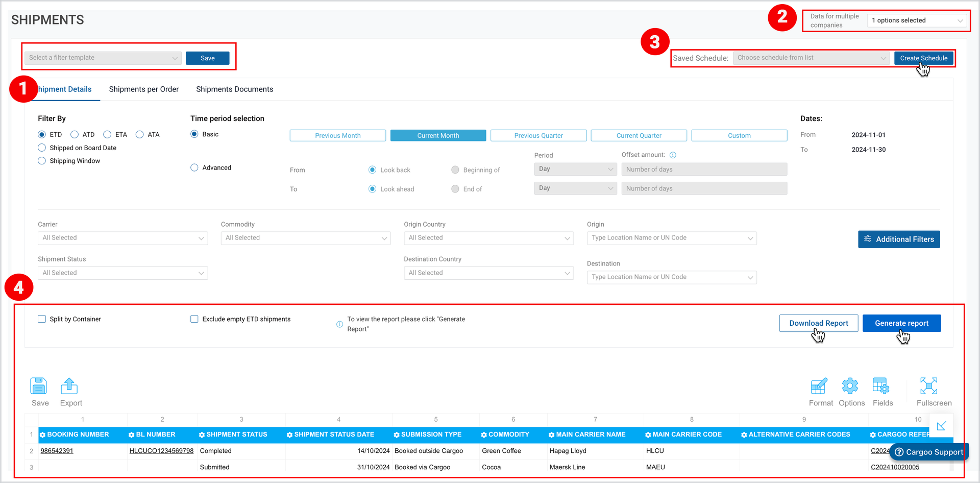Click gear icon on SHIPMENT STATUS DATE column
The width and height of the screenshot is (980, 483).
[x=290, y=435]
